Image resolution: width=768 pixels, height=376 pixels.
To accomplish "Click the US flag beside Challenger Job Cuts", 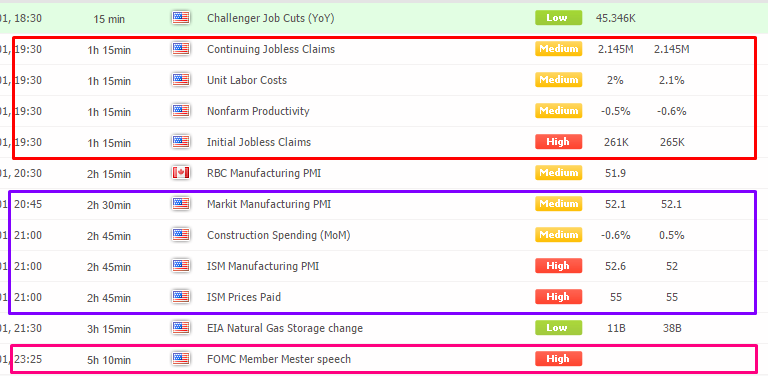I will [181, 18].
